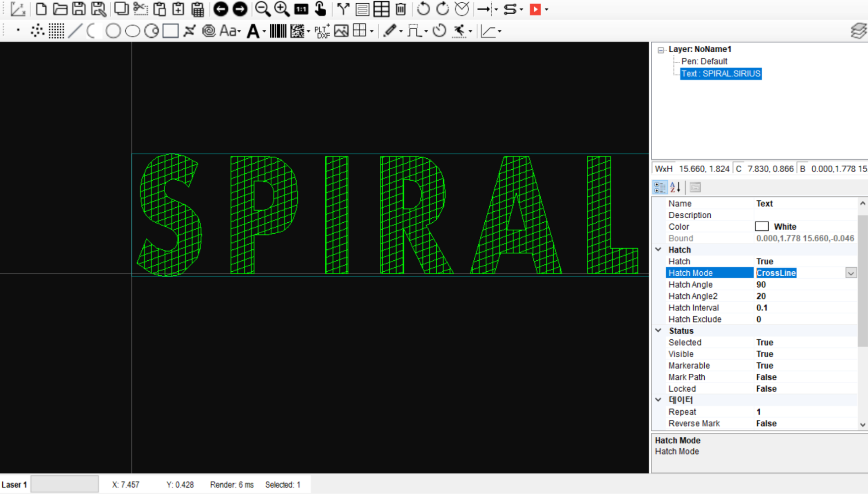Click the Laser 1 status label

[x=14, y=484]
